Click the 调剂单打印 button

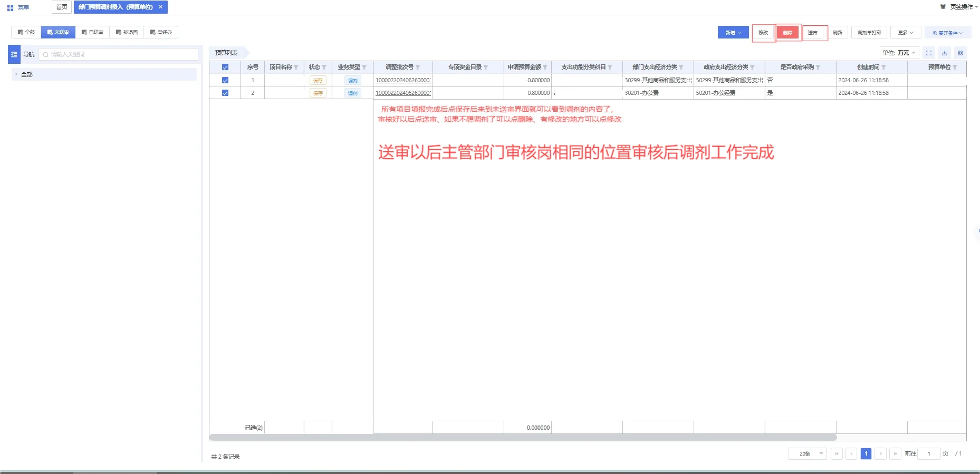(869, 33)
